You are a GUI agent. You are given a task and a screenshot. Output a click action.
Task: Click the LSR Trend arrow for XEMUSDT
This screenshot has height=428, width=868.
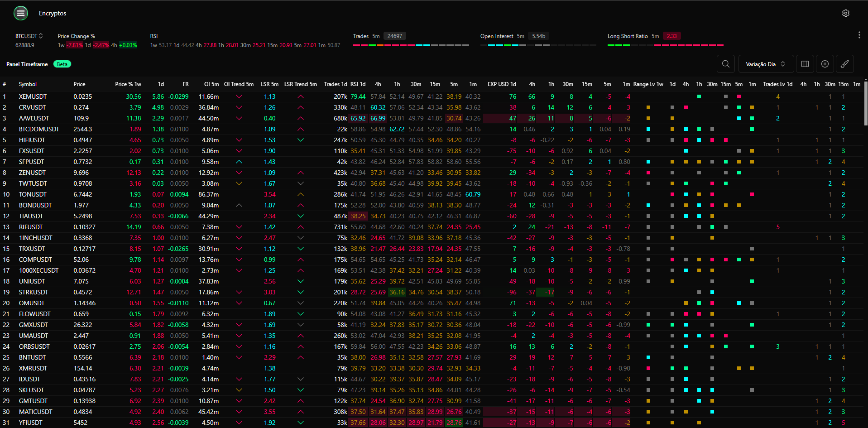pyautogui.click(x=300, y=96)
